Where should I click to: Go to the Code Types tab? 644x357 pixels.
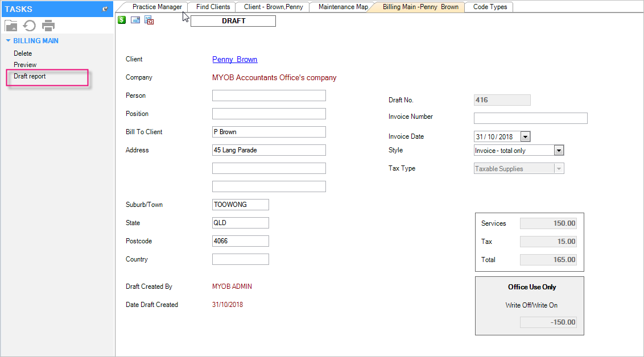(x=489, y=7)
